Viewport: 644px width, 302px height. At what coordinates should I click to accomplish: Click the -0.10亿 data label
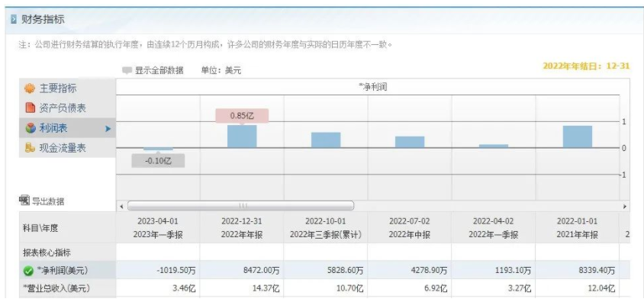(158, 161)
